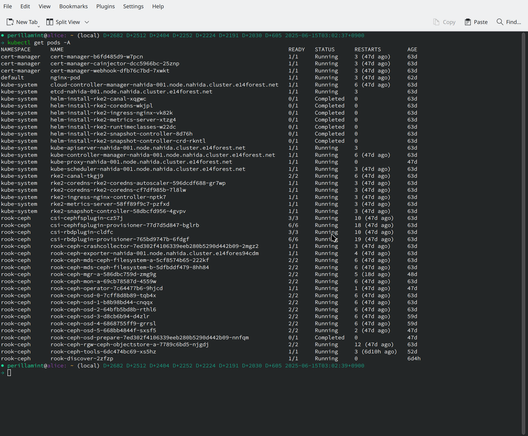Click the rook-ceph-operator pod row

coord(209,289)
